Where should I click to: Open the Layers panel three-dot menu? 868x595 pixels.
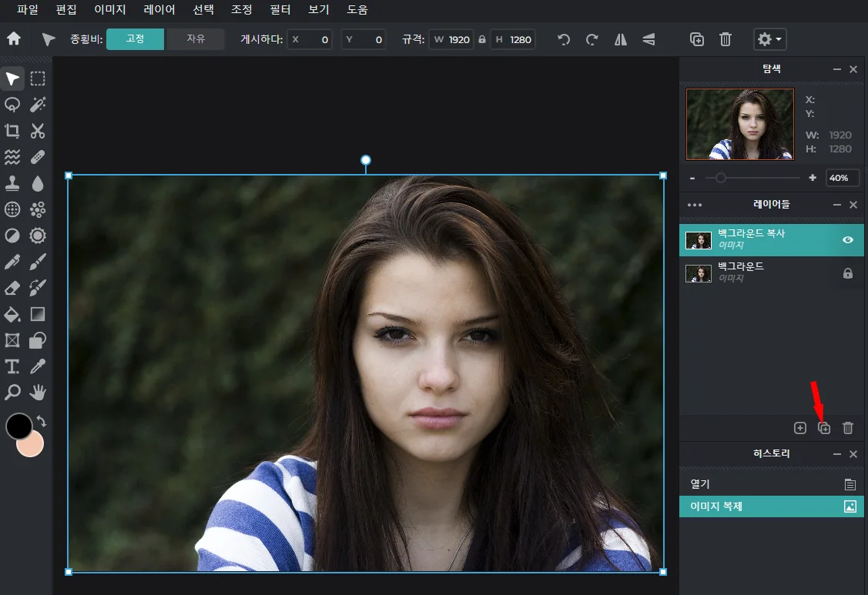point(695,205)
